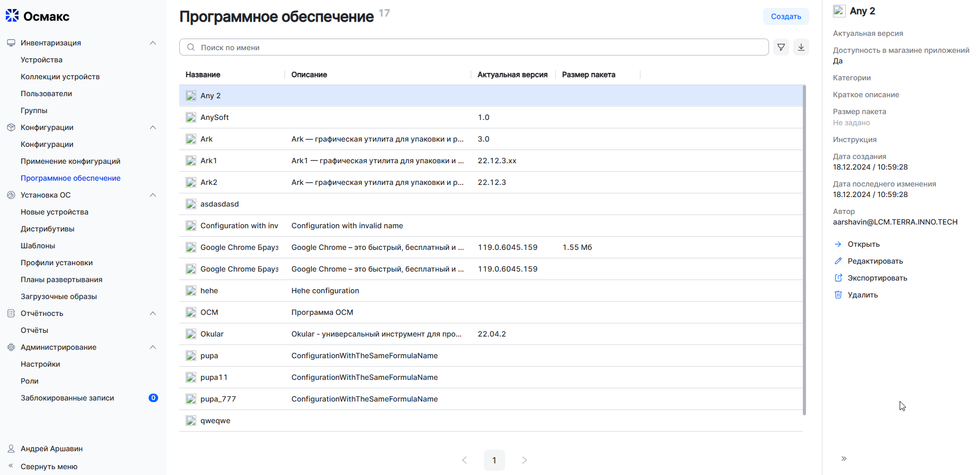Collapse details panel with double chevron
Screen dimensions: 980x475
(844, 459)
